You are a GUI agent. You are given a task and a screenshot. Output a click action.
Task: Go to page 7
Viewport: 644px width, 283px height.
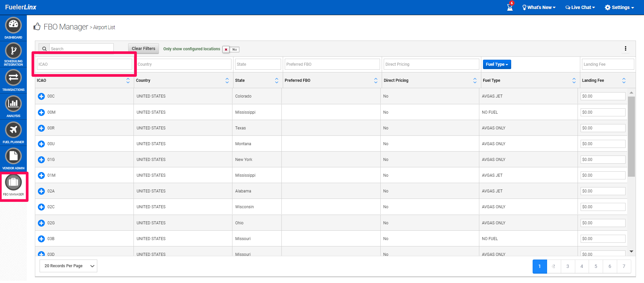click(624, 266)
